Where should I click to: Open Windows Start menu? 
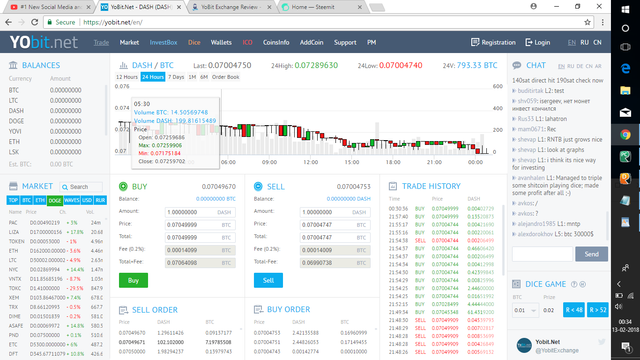coord(625,9)
